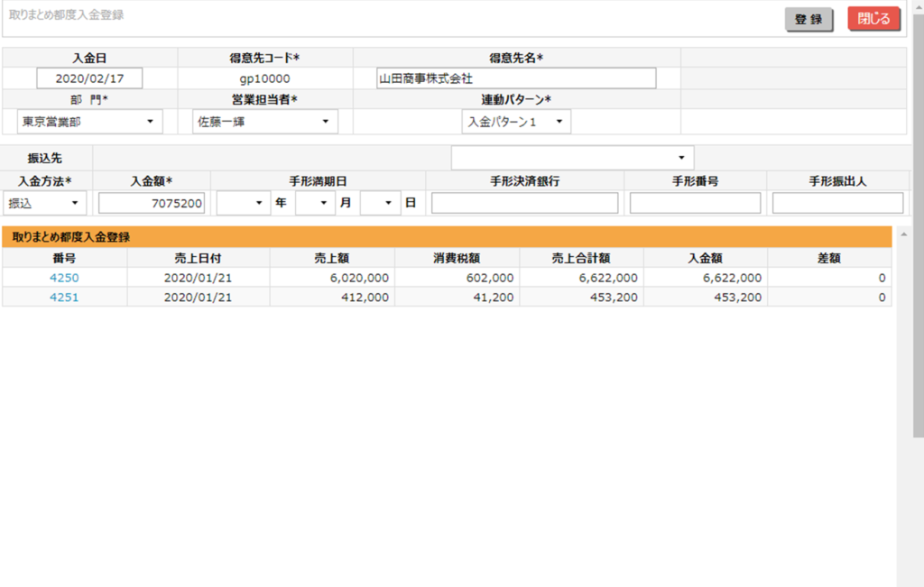
Task: Click the 差額 column header
Action: click(x=829, y=258)
